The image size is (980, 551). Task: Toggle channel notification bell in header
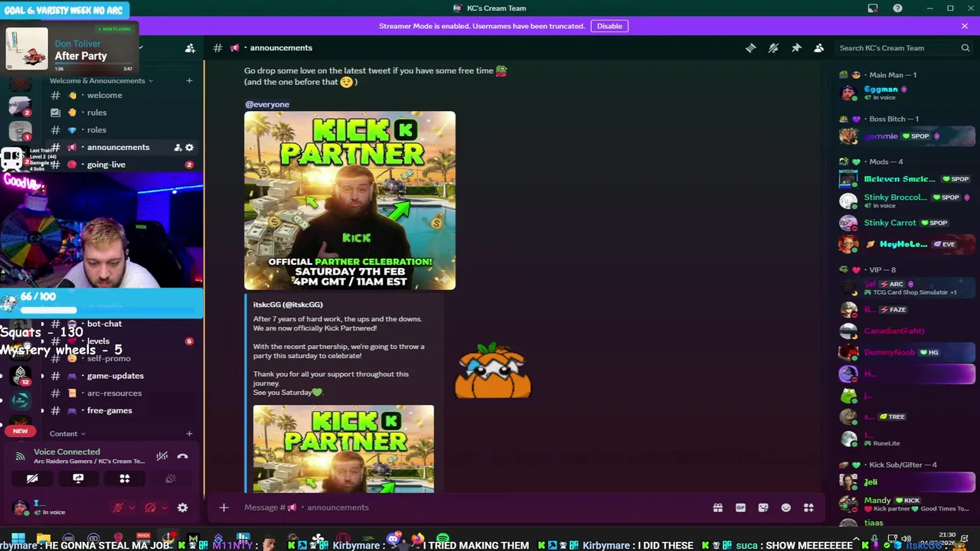[x=773, y=47]
